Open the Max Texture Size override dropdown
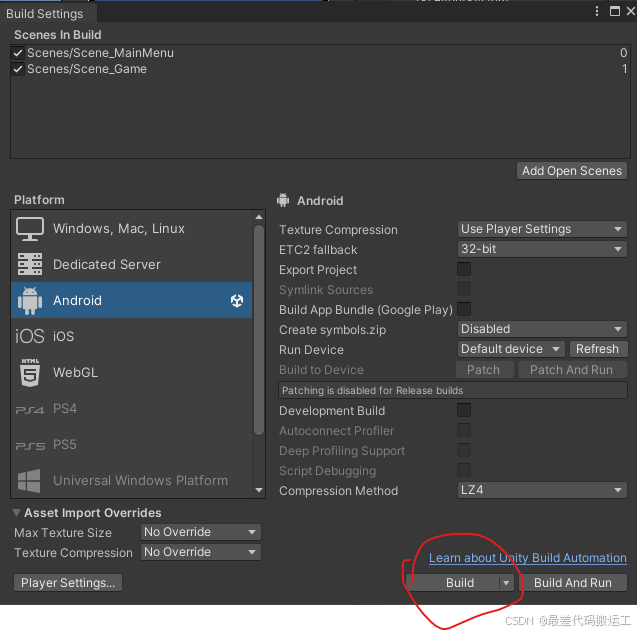The width and height of the screenshot is (637, 632). coord(201,532)
